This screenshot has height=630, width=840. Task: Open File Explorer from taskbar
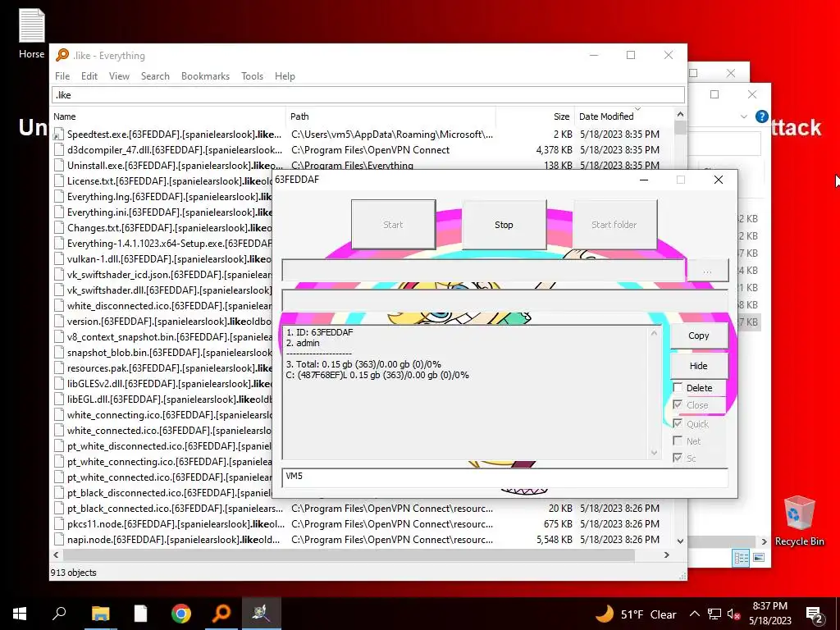(100, 614)
